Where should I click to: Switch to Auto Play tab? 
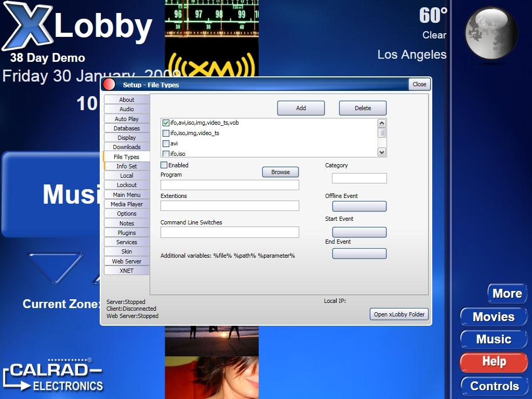[127, 119]
